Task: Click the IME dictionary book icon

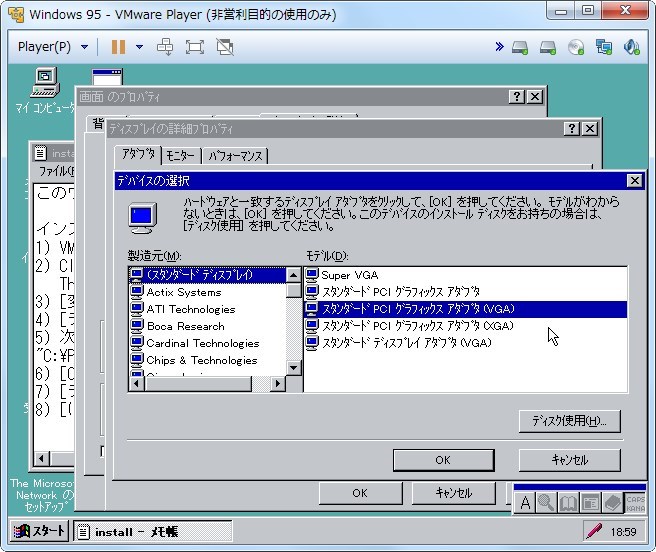Action: click(568, 502)
